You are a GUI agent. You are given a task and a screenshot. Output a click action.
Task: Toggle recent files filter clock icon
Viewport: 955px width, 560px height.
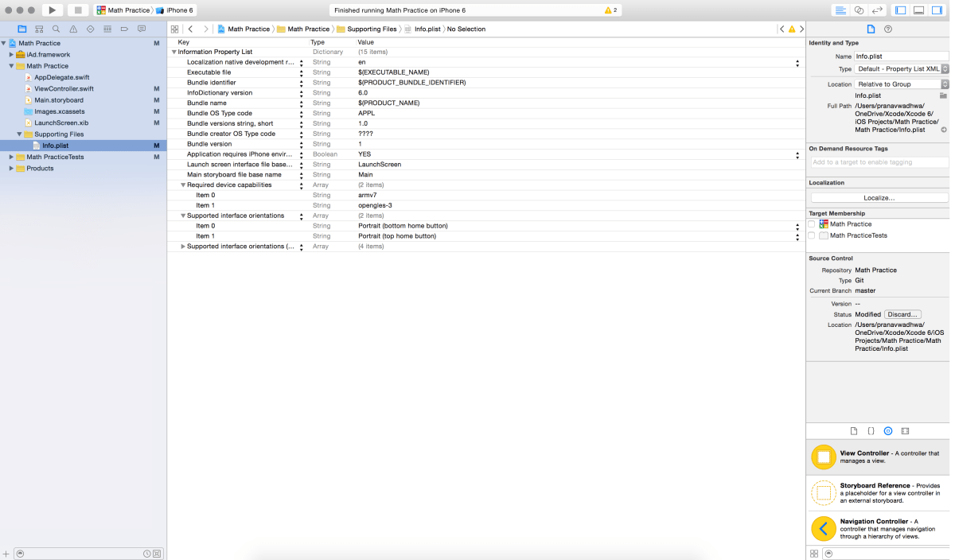click(x=147, y=553)
